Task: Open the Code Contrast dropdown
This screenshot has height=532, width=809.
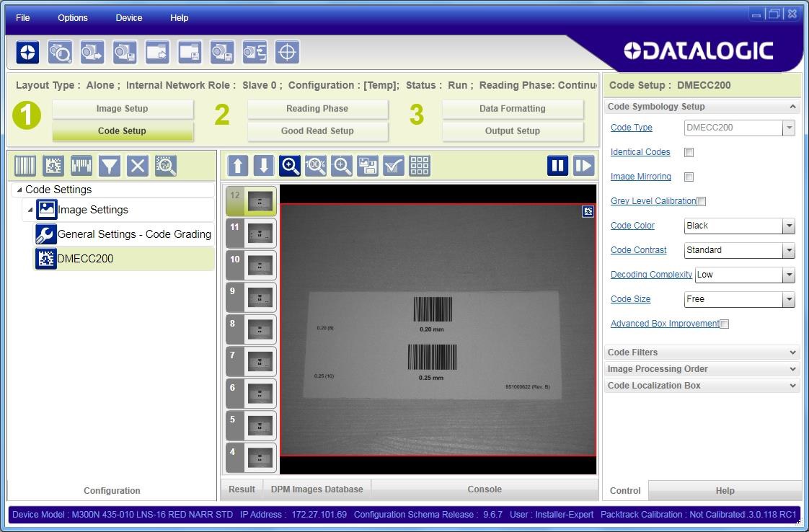Action: 739,250
